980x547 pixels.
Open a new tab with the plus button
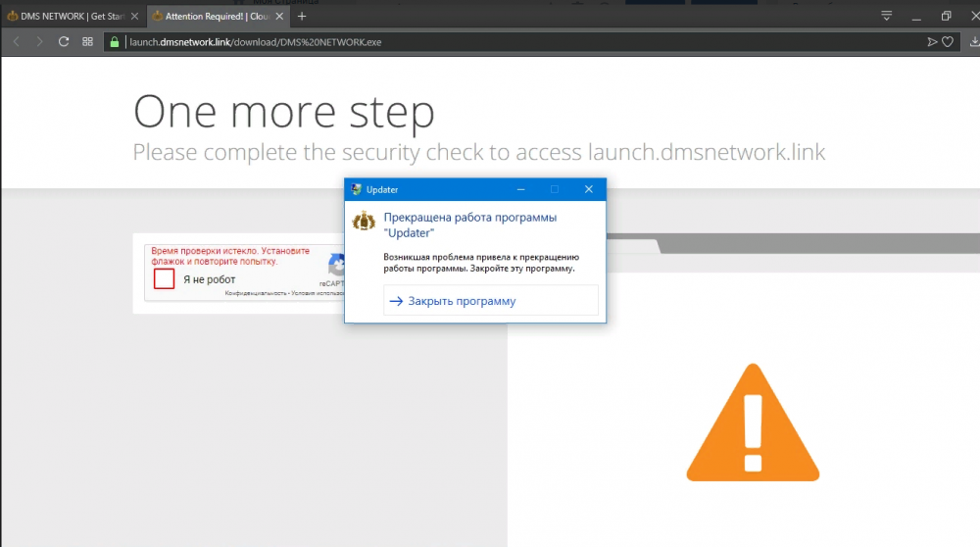pos(302,16)
